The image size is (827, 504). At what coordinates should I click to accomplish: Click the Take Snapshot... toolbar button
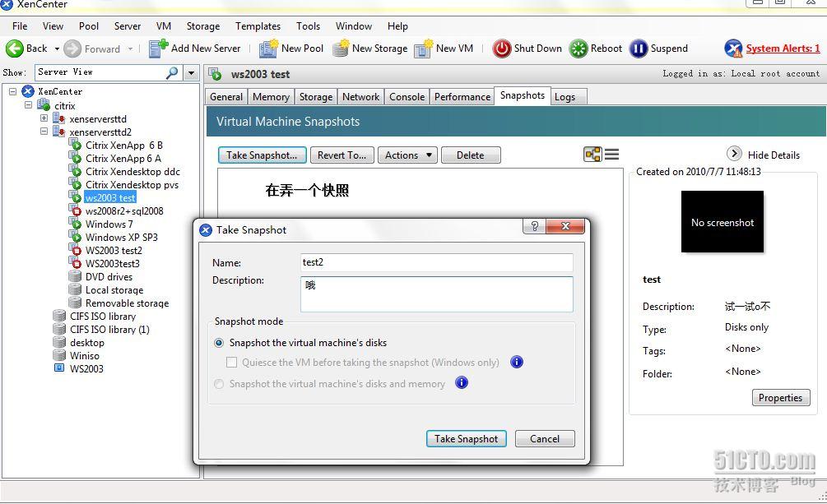pyautogui.click(x=262, y=155)
